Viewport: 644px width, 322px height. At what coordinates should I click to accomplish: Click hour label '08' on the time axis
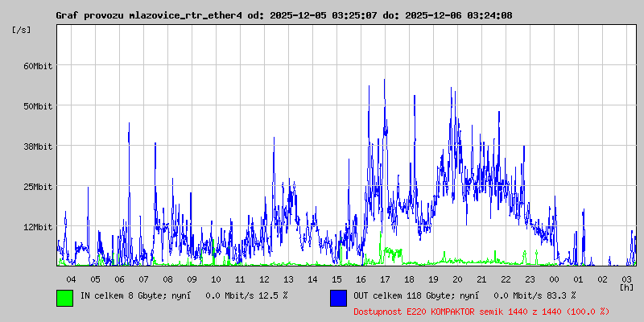tap(167, 279)
